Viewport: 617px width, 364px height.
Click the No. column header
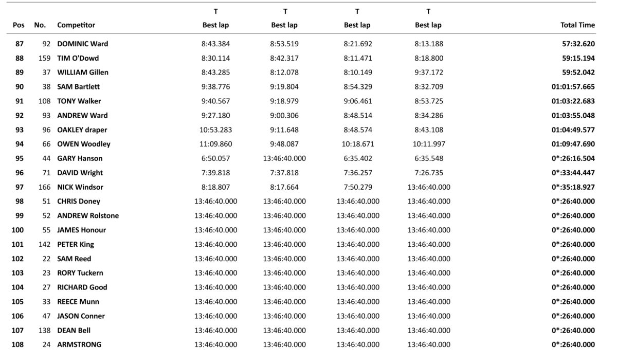click(40, 25)
